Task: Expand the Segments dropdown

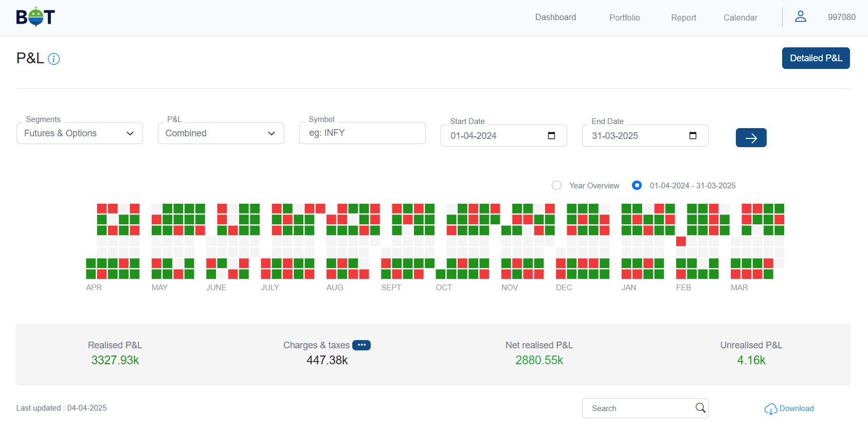Action: tap(80, 133)
